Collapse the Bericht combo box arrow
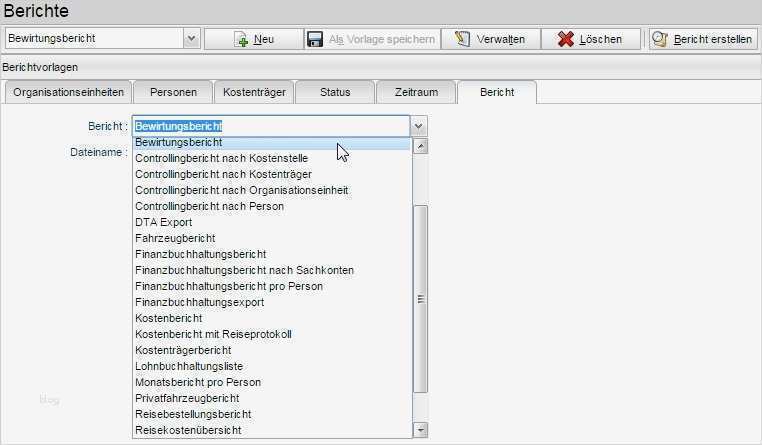 tap(418, 126)
